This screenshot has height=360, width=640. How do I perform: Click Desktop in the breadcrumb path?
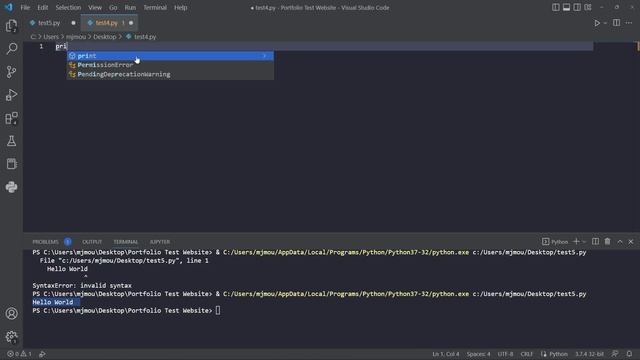click(104, 37)
